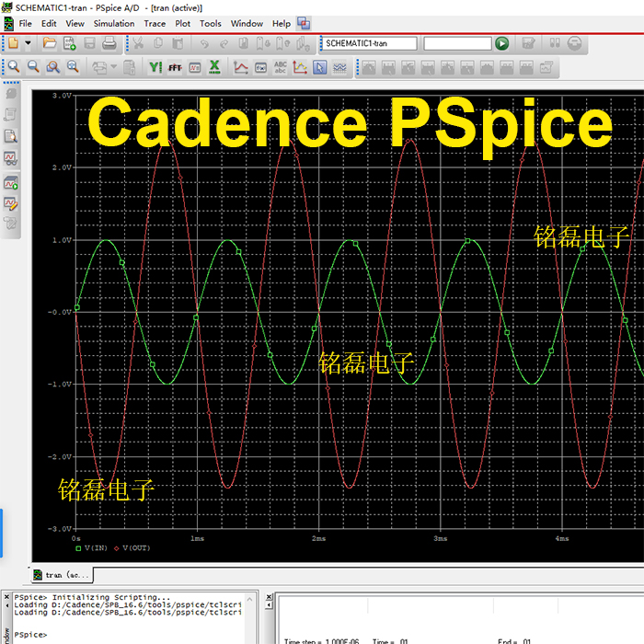The image size is (644, 644).
Task: Click the PSpice> command prompt line
Action: 30,635
